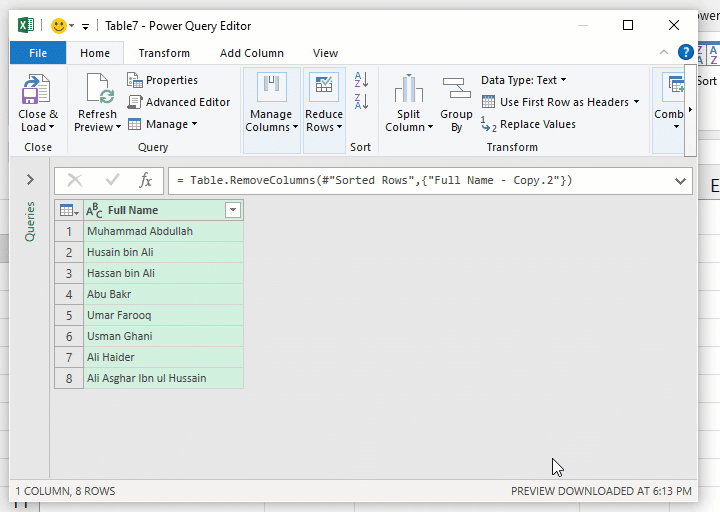
Task: Click Use First Row as Headers
Action: coord(555,102)
